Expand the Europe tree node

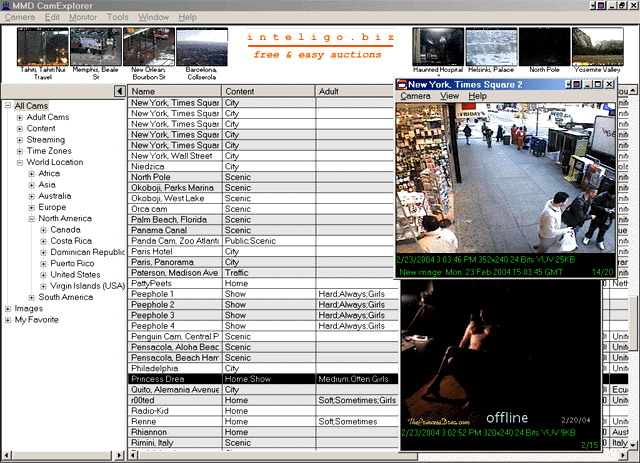point(31,207)
